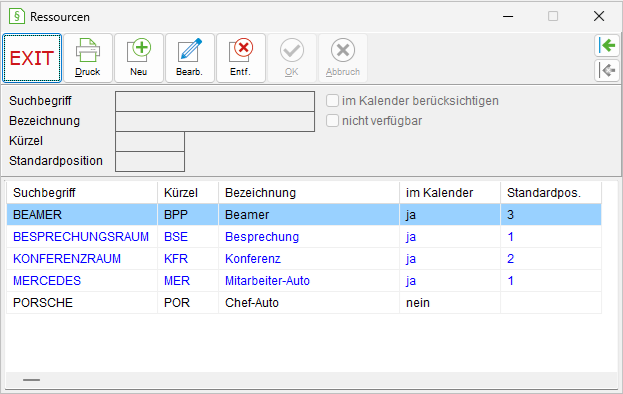This screenshot has width=623, height=394.
Task: Sort by the Standardpos. column header
Action: (551, 193)
